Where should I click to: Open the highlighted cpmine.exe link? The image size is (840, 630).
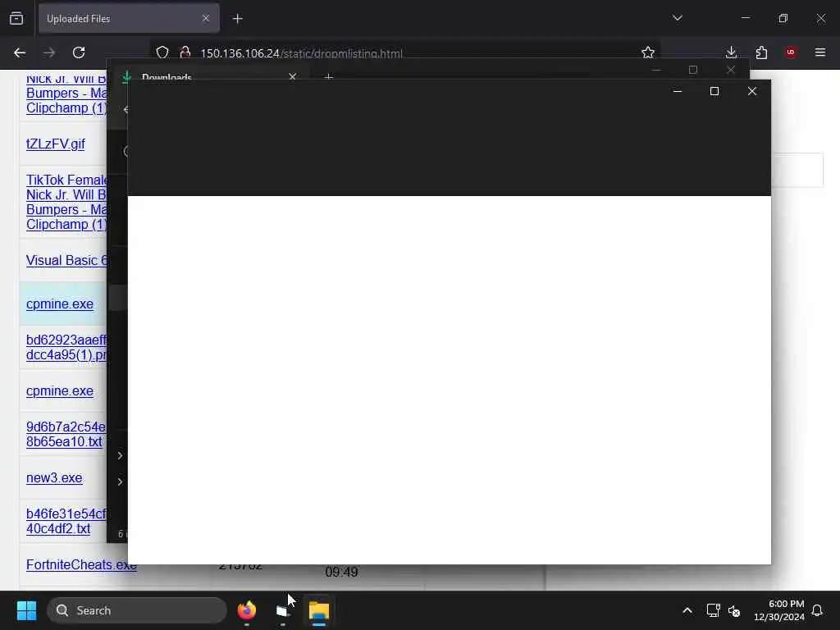[59, 304]
